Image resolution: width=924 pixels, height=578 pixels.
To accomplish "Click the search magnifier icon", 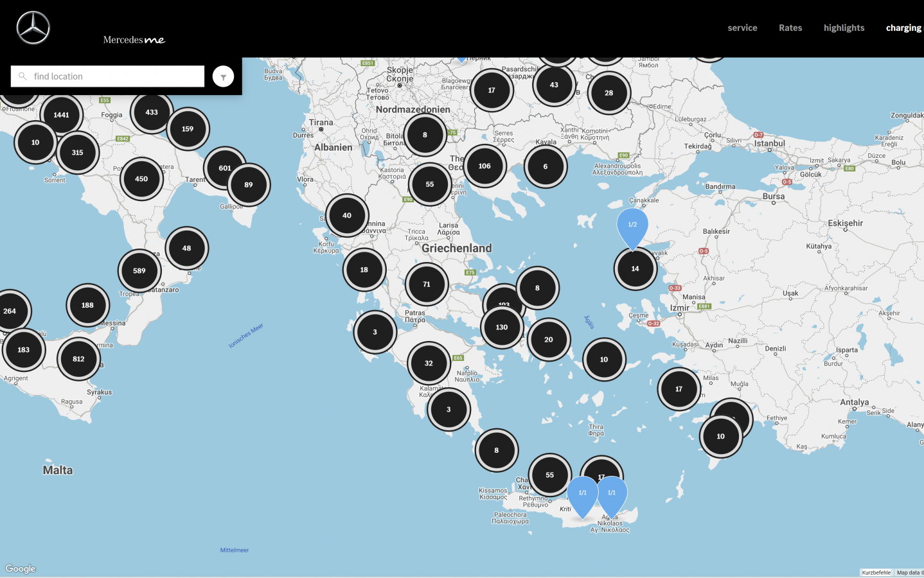I will point(22,76).
